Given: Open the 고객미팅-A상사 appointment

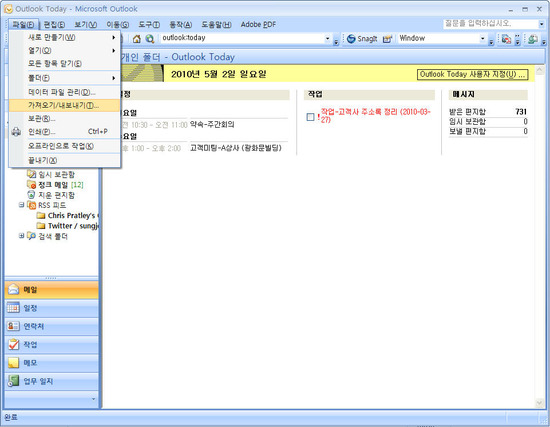Looking at the screenshot, I should tap(236, 148).
